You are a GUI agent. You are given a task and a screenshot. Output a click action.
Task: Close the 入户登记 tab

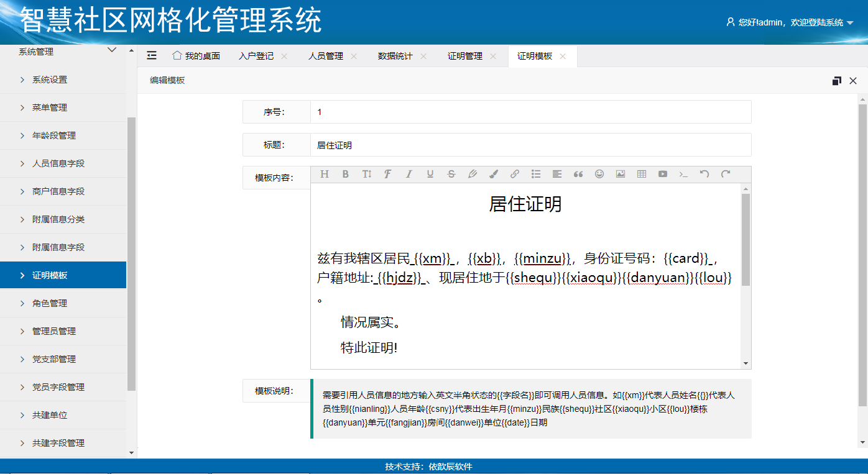click(x=284, y=56)
